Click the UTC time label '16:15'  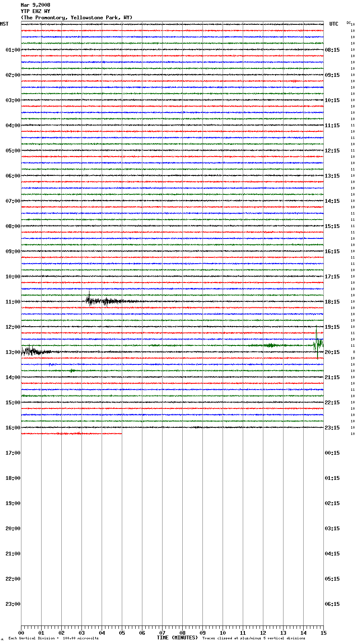(332, 251)
